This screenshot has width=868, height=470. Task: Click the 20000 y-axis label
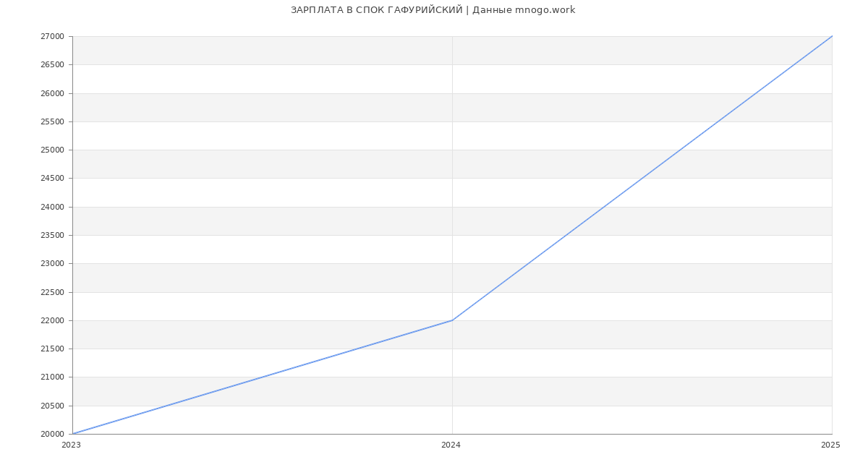click(52, 435)
